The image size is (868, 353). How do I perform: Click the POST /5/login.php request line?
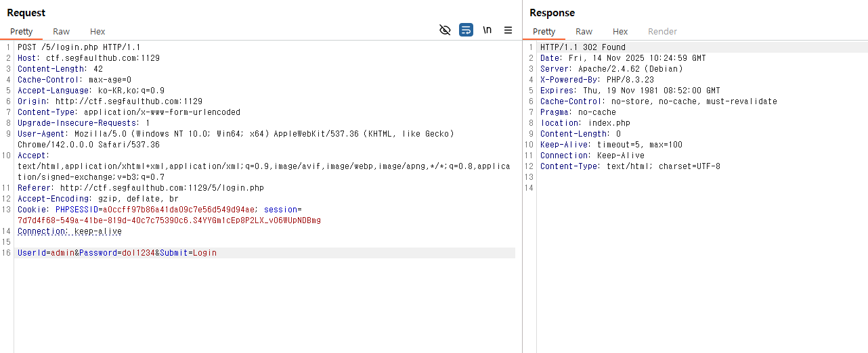point(79,47)
